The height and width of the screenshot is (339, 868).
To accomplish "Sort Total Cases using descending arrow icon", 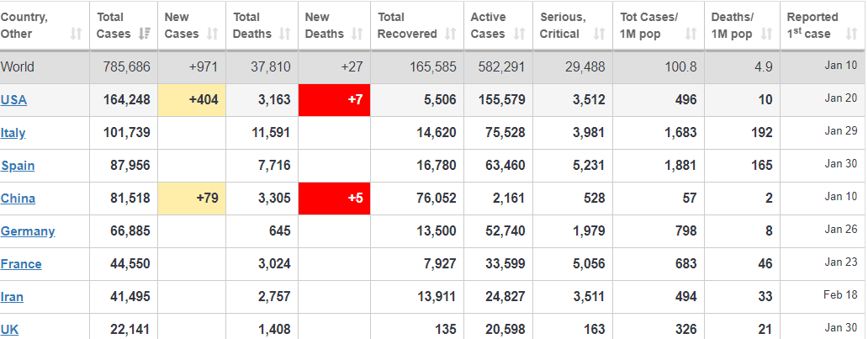I will [145, 34].
